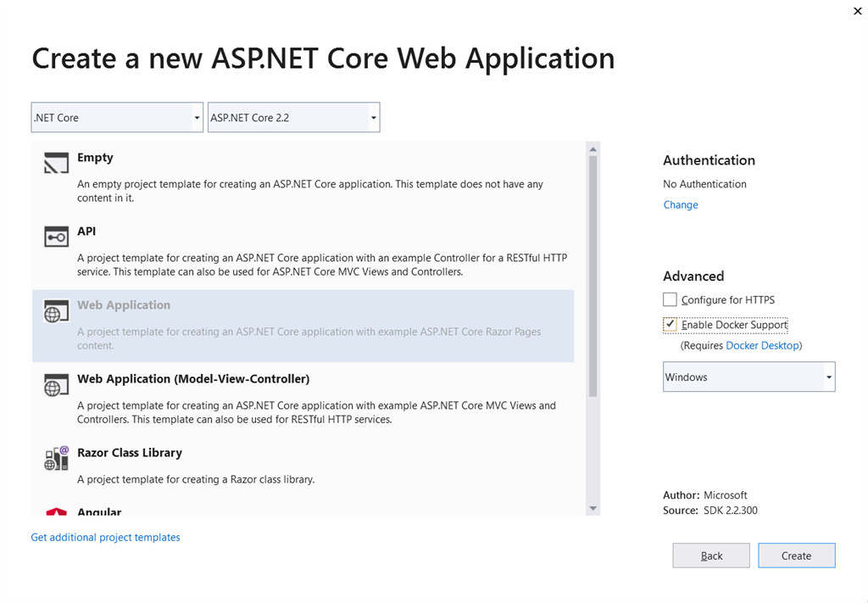Click the Web Application template icon
868x603 pixels.
click(x=54, y=310)
